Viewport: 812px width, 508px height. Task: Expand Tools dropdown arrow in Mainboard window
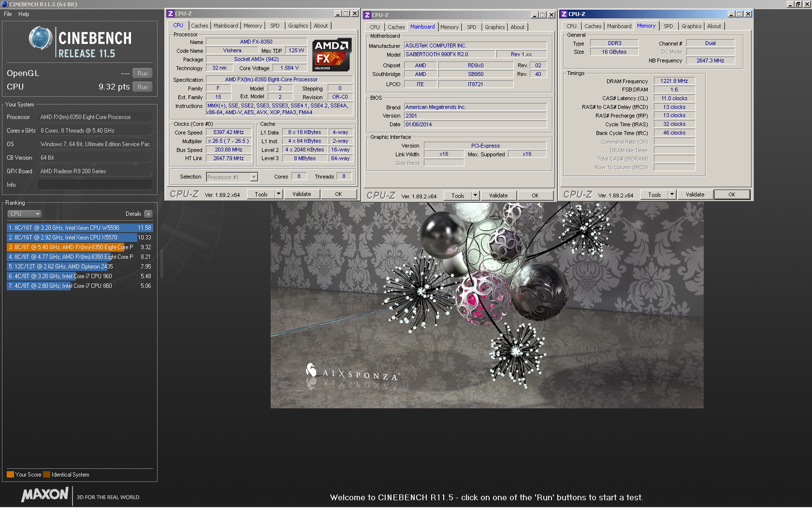[475, 195]
